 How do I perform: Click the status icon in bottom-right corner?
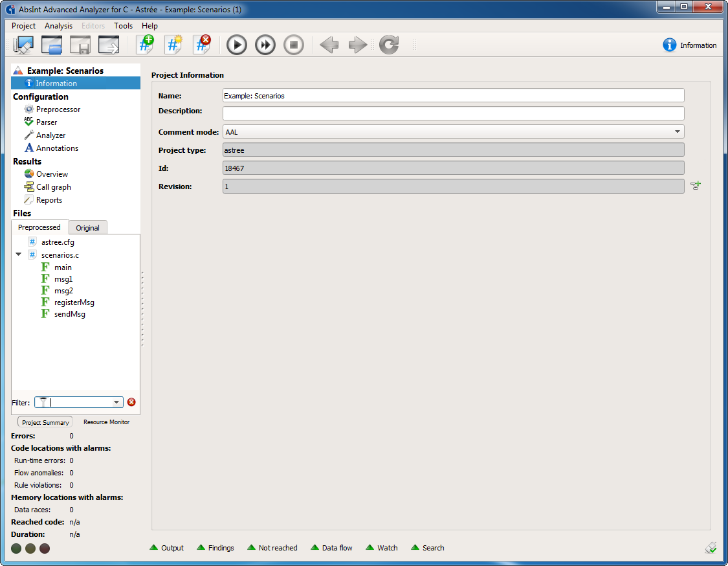(x=711, y=548)
